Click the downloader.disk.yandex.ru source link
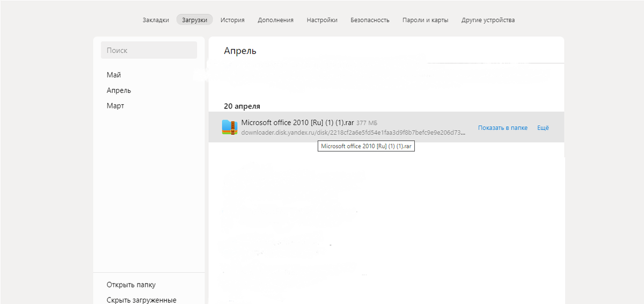This screenshot has width=644, height=304. pyautogui.click(x=353, y=133)
